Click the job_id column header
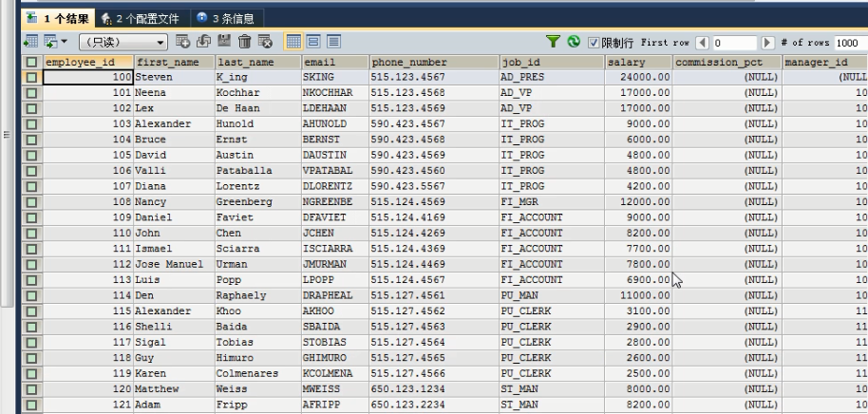The width and height of the screenshot is (868, 414). [552, 62]
